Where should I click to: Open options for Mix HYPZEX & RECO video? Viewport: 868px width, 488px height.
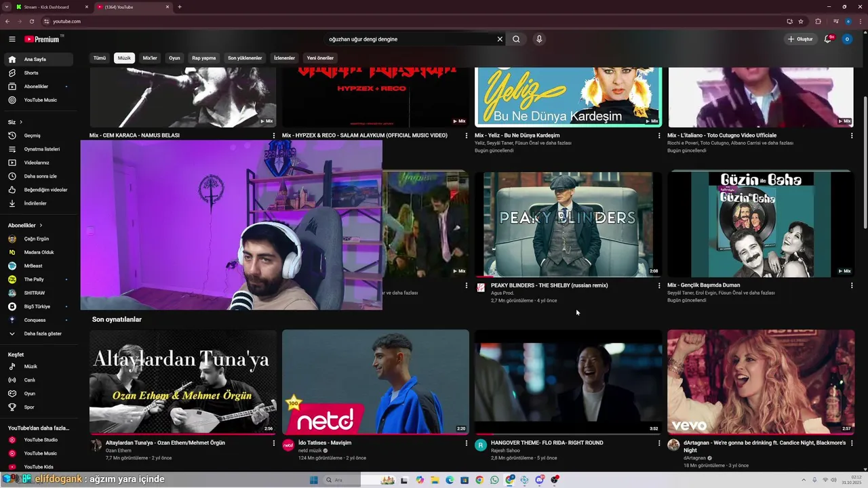tap(467, 136)
